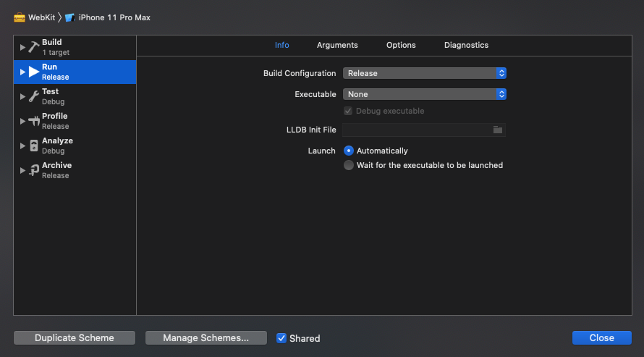Screen dimensions: 644x357
Task: Select the Run play icon
Action: point(34,72)
